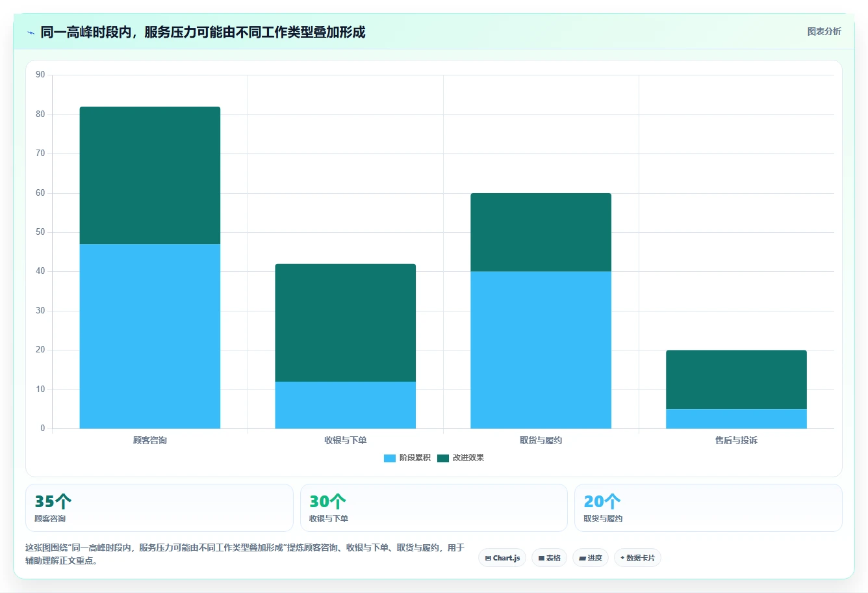
Task: Click the y-axis value 70
Action: coord(40,153)
